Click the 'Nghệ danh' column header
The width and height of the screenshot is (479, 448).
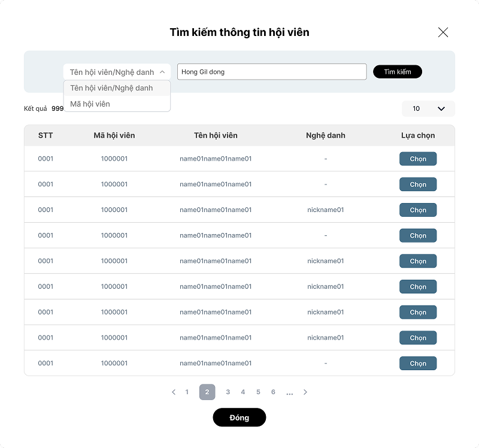pos(326,135)
